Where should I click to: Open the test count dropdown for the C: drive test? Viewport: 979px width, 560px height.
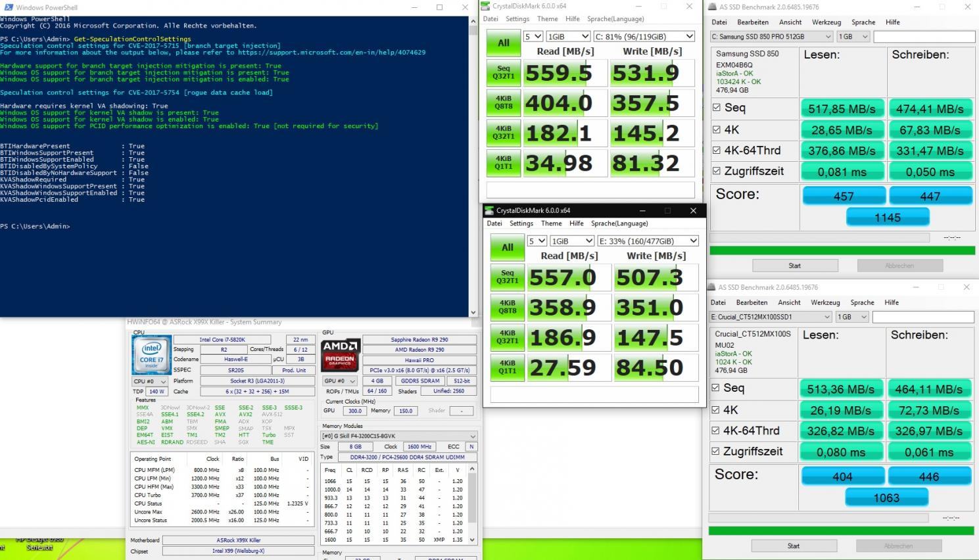[533, 36]
